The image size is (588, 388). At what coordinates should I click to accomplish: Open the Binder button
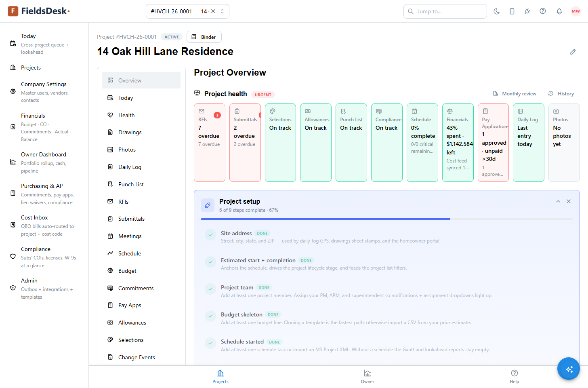coord(204,37)
